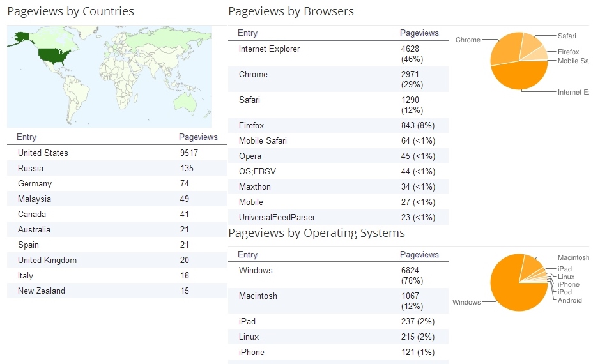Click the Pageviews by Countries heading
This screenshot has width=600, height=364.
(x=71, y=11)
